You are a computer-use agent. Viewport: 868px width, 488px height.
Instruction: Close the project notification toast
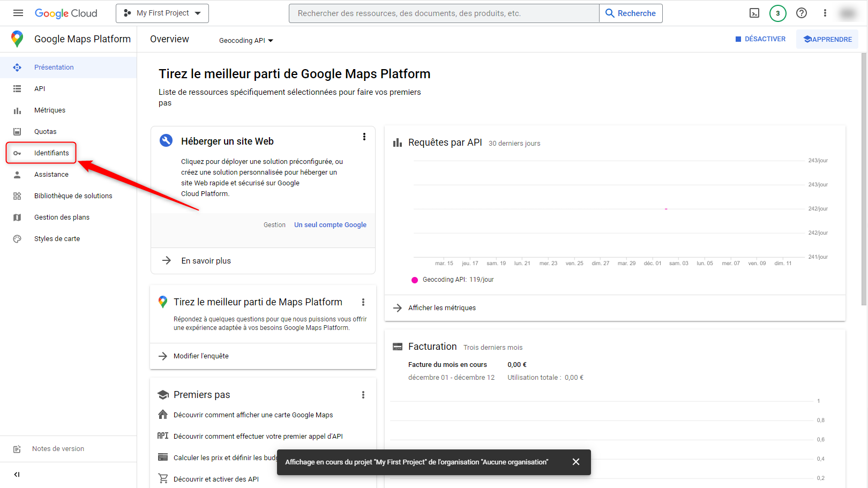[x=576, y=462]
